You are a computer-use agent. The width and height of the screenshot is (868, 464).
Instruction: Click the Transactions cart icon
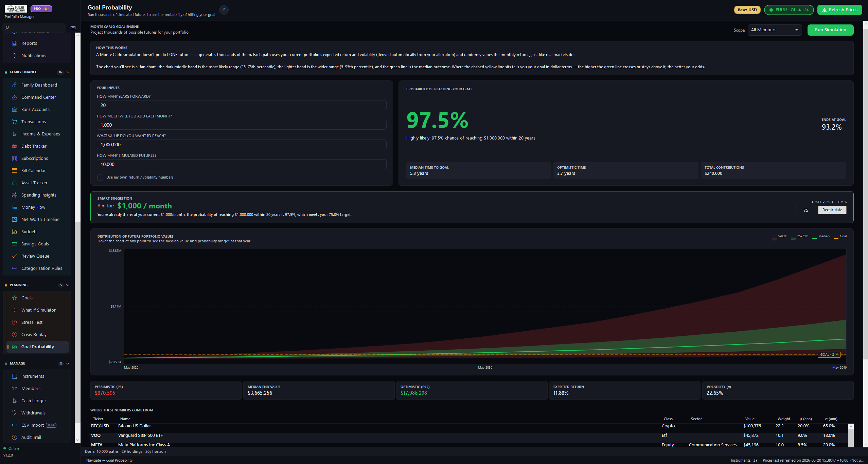click(x=14, y=122)
